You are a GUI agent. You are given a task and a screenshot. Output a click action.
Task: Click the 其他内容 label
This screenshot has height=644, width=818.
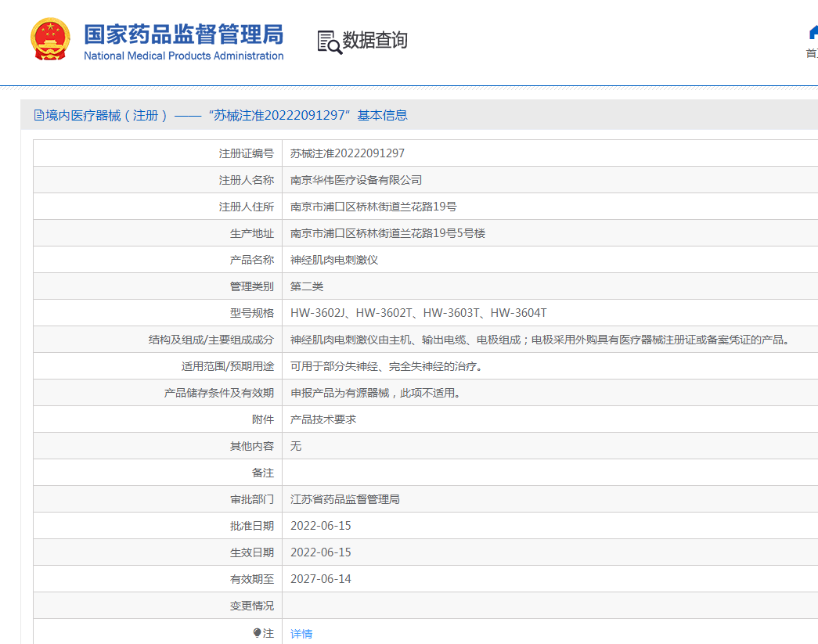tap(252, 446)
